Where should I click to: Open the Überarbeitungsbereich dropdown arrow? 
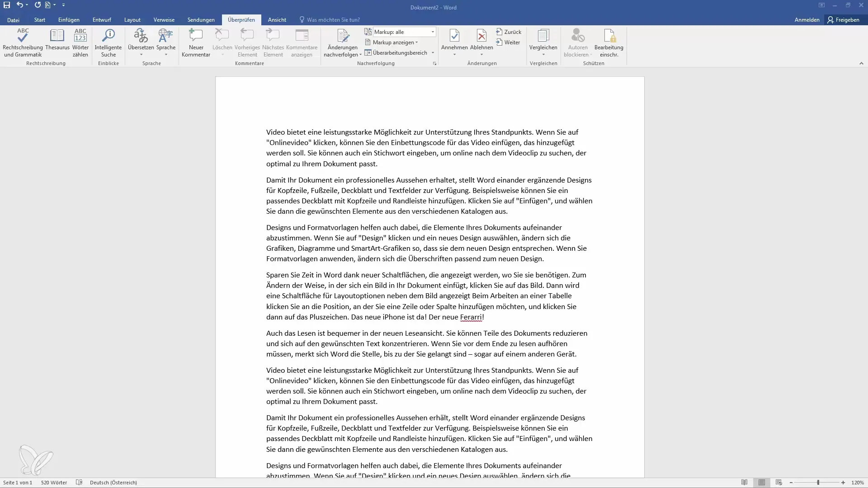coord(433,53)
